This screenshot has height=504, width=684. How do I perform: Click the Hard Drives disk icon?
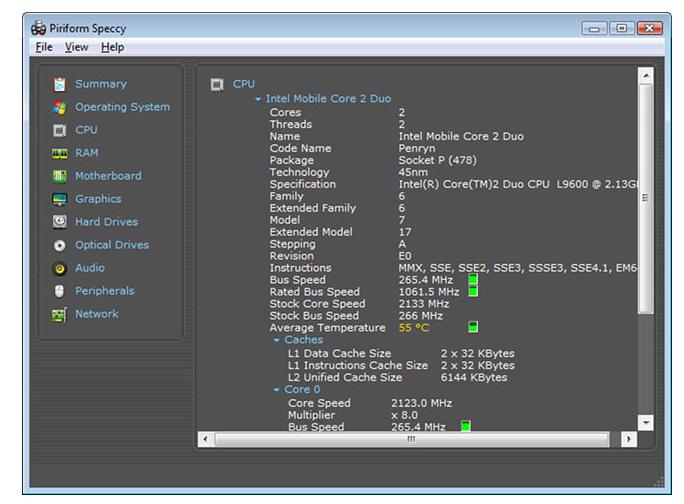(59, 222)
